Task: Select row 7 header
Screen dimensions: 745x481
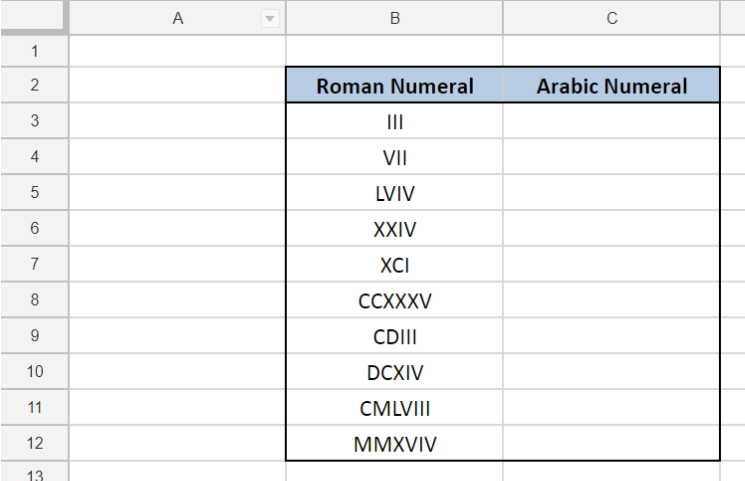Action: 34,264
